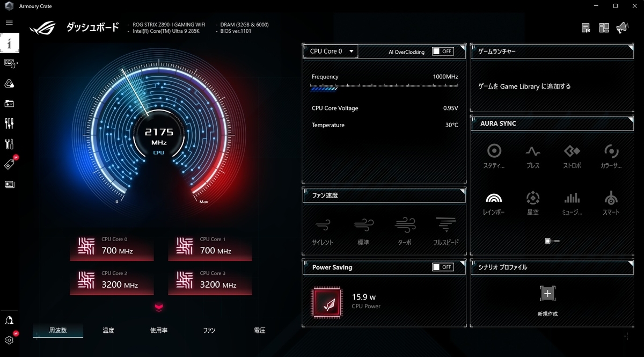
Task: Open the Deals tag sidebar icon
Action: (9, 164)
